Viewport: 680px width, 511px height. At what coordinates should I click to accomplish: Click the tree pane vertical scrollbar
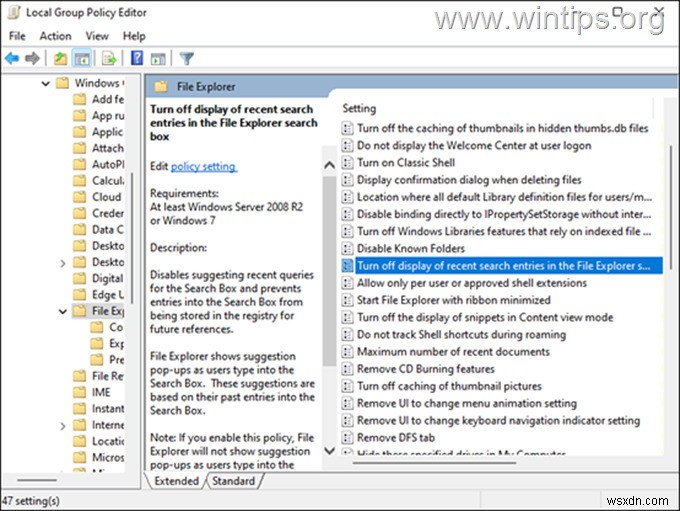point(131,238)
